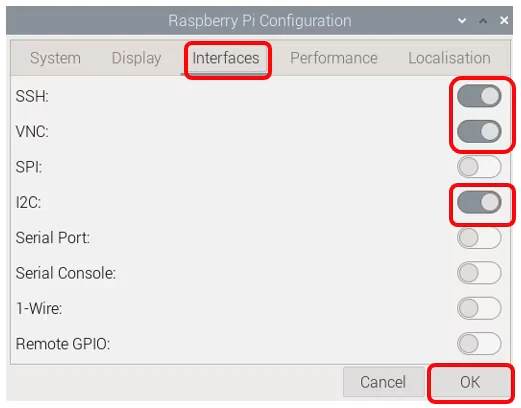The image size is (521, 408).
Task: Select the Interfaces tab
Action: pos(226,58)
